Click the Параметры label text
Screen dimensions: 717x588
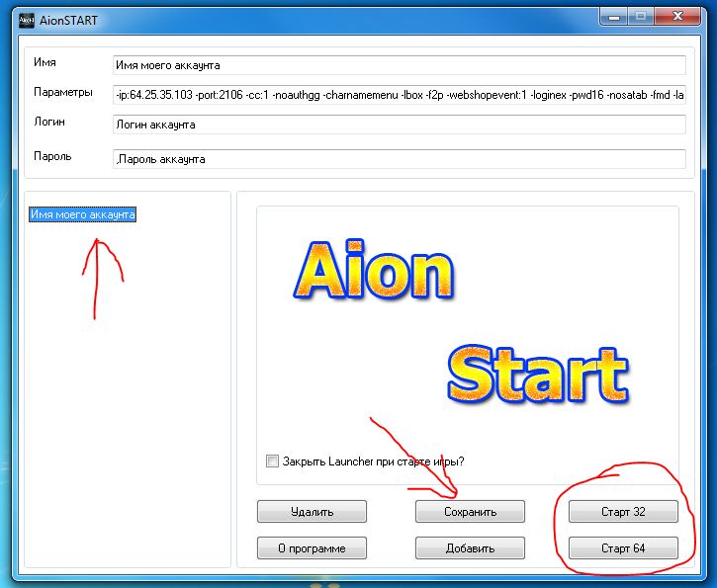pyautogui.click(x=63, y=93)
